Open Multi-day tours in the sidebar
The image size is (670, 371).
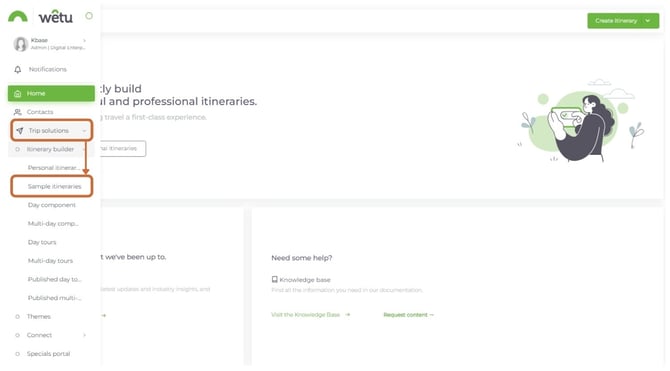click(50, 261)
